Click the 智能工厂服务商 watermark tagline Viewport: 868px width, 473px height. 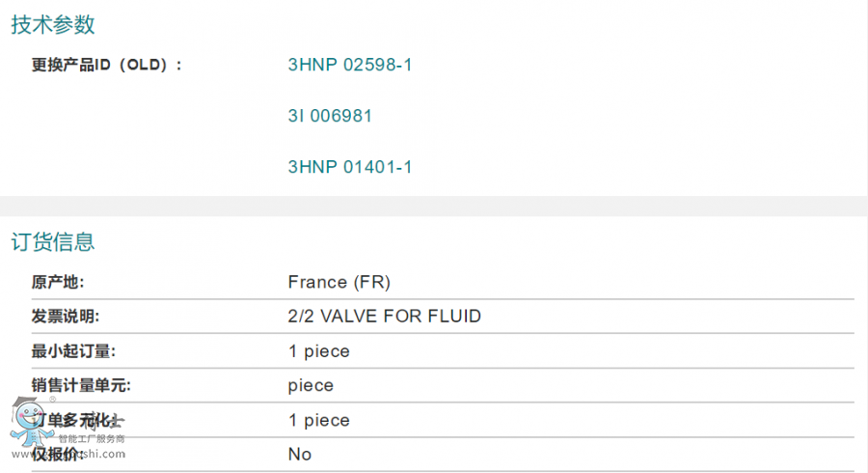pyautogui.click(x=92, y=439)
